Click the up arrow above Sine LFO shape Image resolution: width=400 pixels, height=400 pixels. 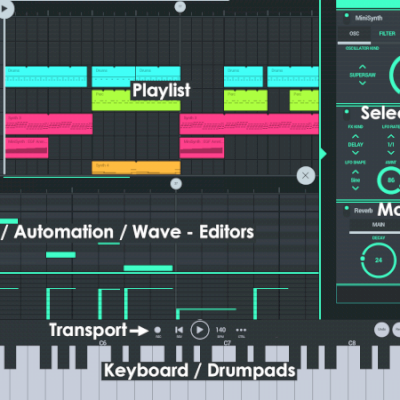pos(355,172)
